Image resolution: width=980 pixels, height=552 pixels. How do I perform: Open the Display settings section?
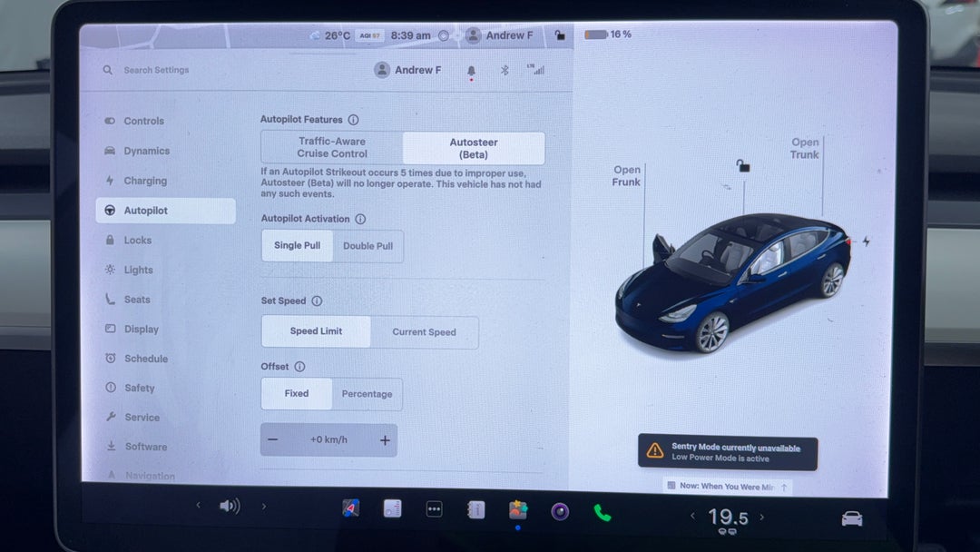(139, 329)
